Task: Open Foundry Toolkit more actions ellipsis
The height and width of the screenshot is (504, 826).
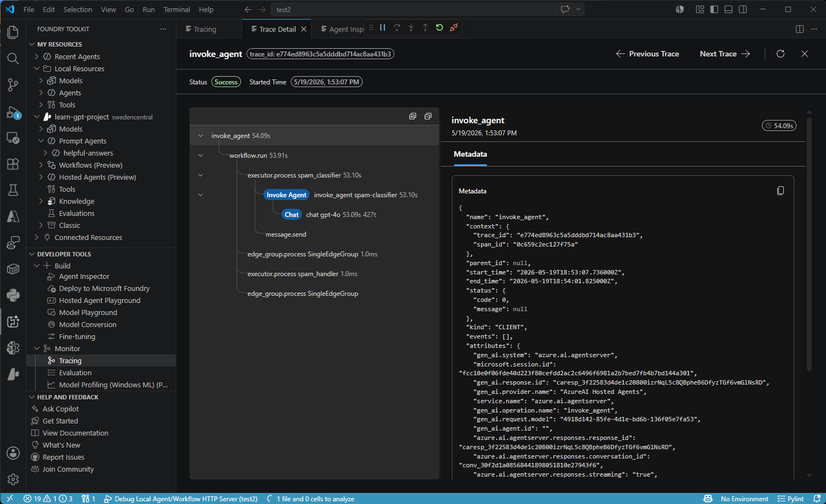Action: pos(163,29)
